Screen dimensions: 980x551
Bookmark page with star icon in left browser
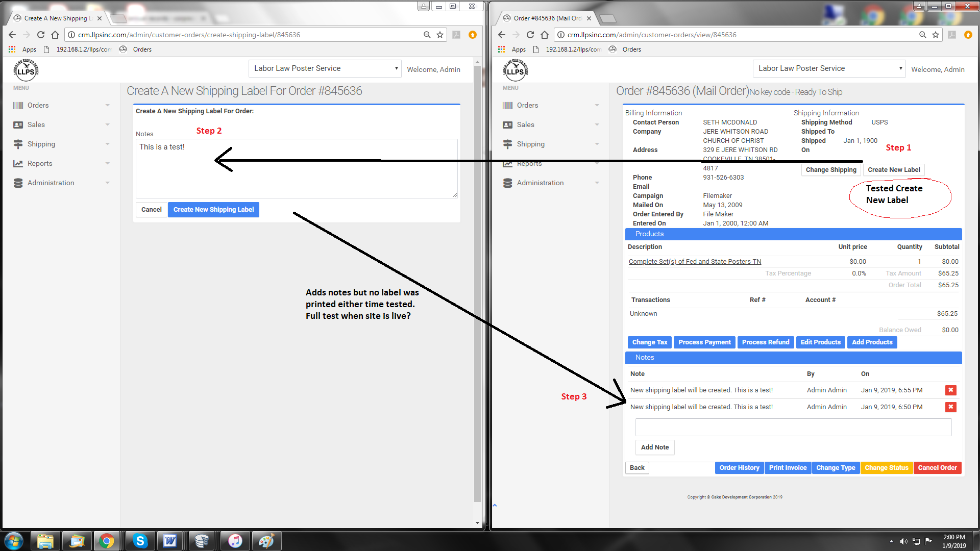tap(440, 35)
